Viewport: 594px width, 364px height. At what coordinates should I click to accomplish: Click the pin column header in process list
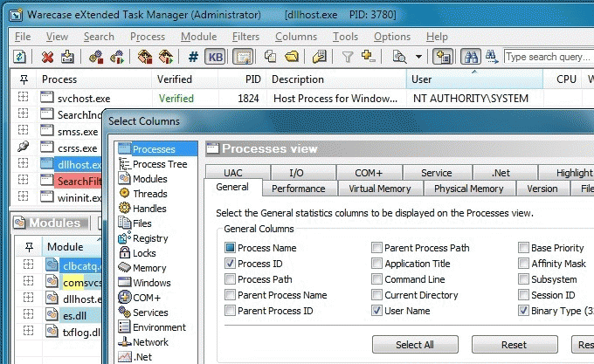click(x=24, y=79)
